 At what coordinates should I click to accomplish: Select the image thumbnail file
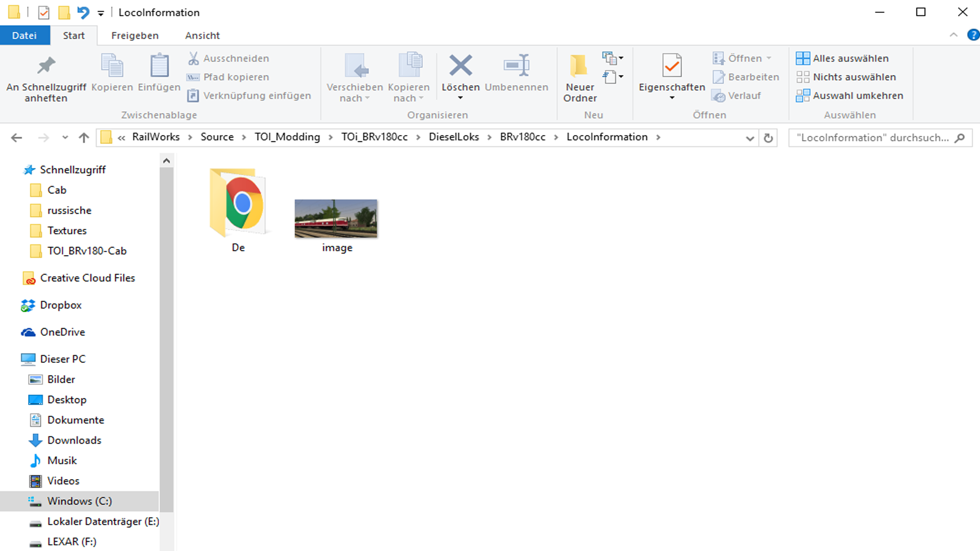[336, 219]
